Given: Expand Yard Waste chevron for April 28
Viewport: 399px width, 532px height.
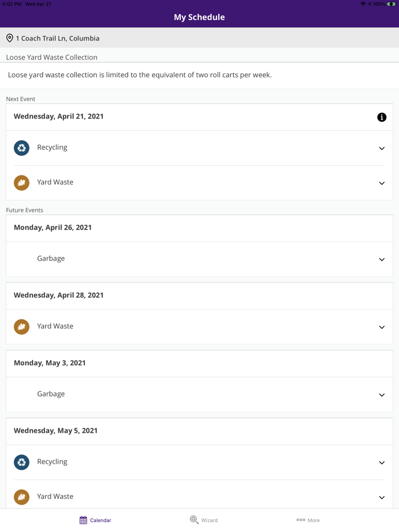Looking at the screenshot, I should coord(382,328).
